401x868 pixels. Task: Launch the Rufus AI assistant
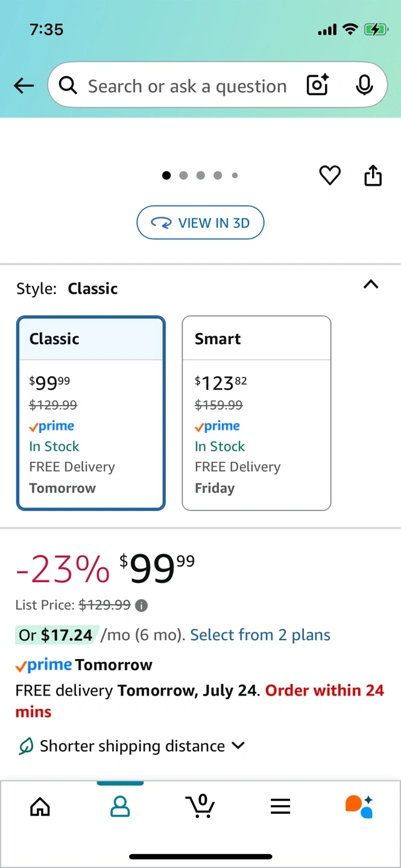point(359,806)
